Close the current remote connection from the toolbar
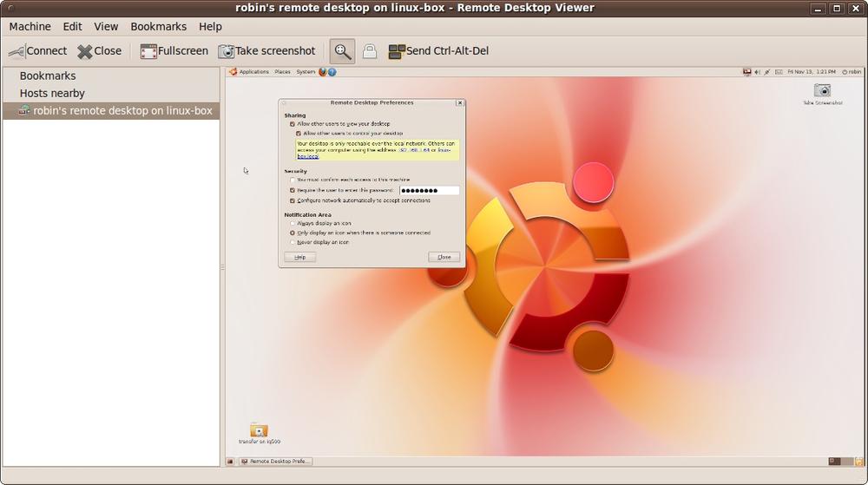 (100, 51)
